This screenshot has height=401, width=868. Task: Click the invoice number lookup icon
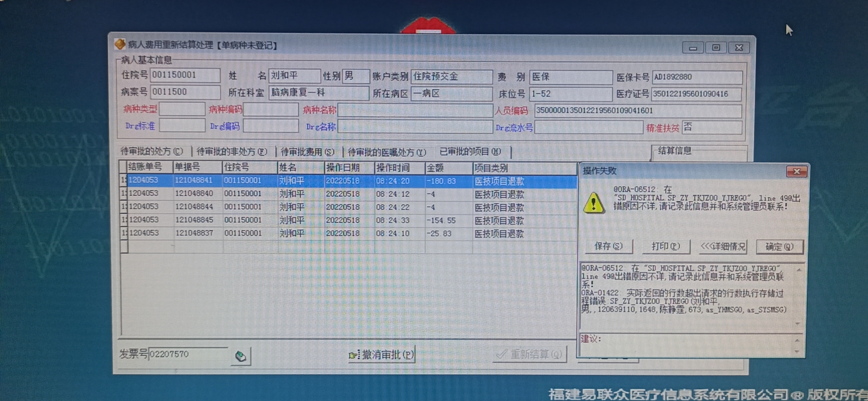(x=241, y=356)
